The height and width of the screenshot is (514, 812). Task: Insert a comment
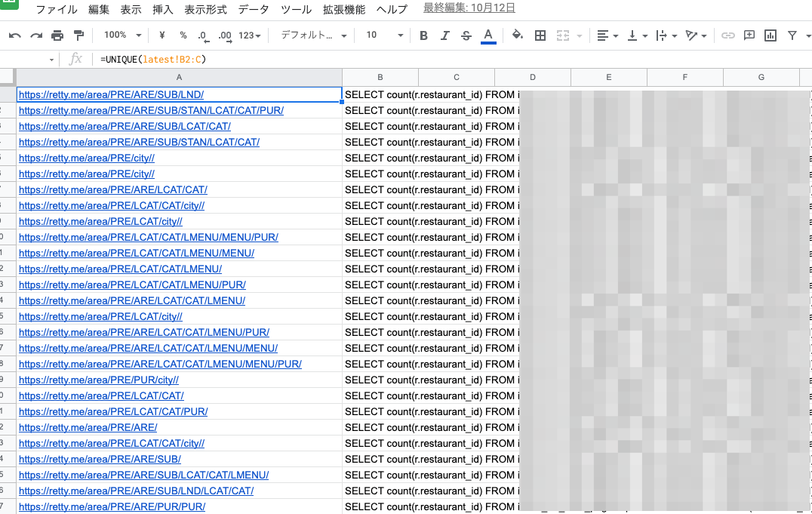(749, 35)
